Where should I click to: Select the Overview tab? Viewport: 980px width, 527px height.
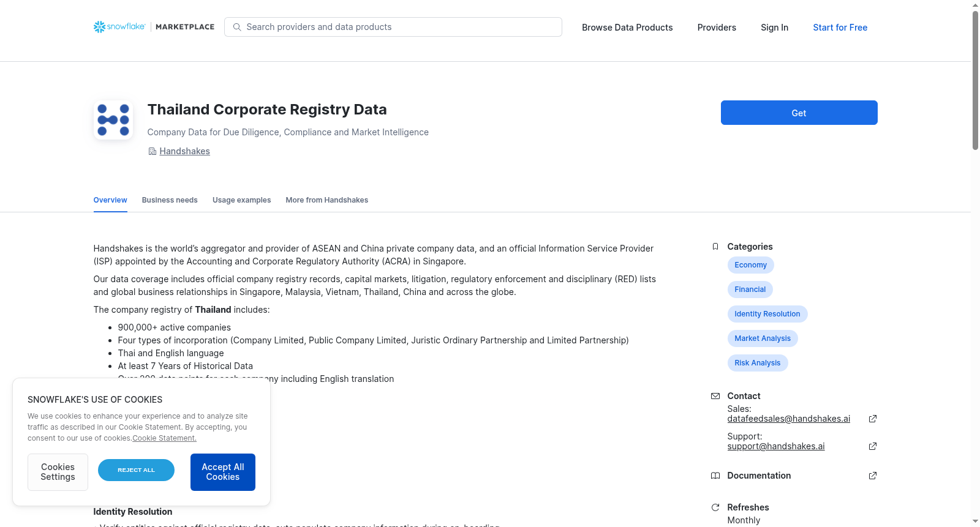click(110, 200)
